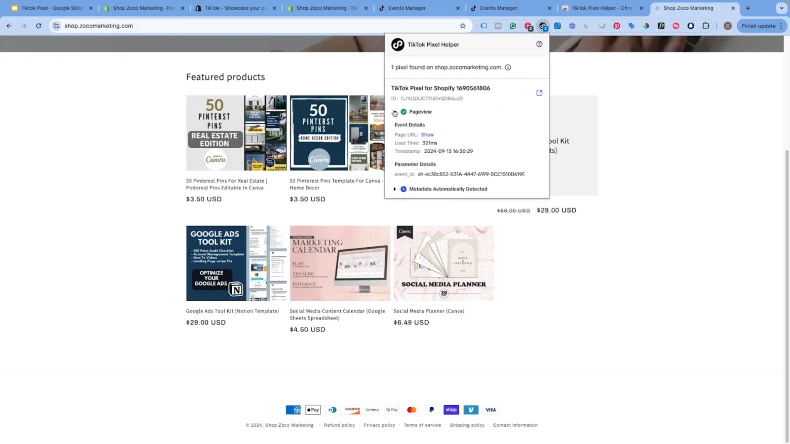Open the Refund policy footer link

click(339, 425)
